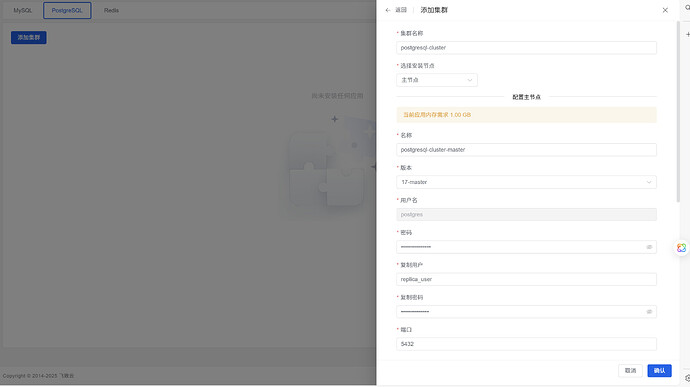Click the blue 添加集群 button

[x=29, y=37]
